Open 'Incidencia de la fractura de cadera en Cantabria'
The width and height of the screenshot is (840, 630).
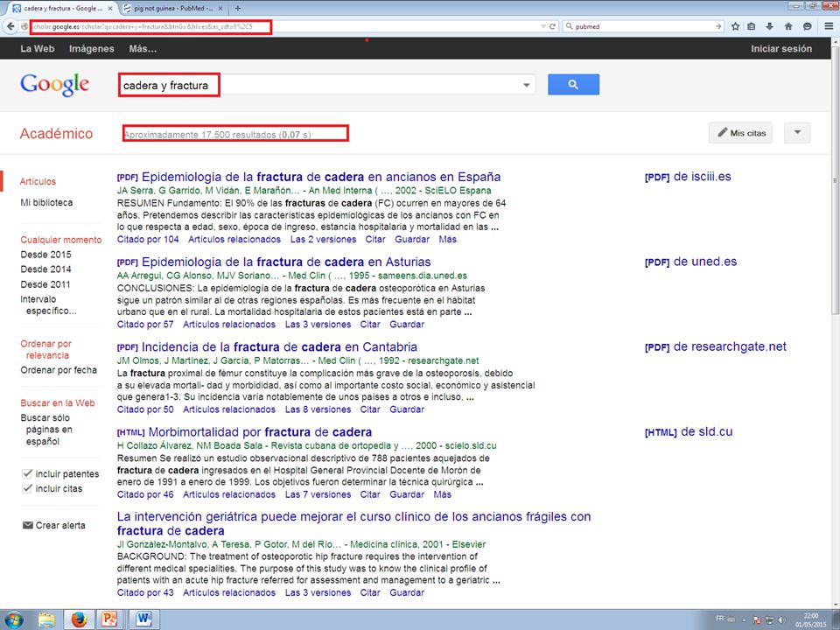[x=279, y=347]
